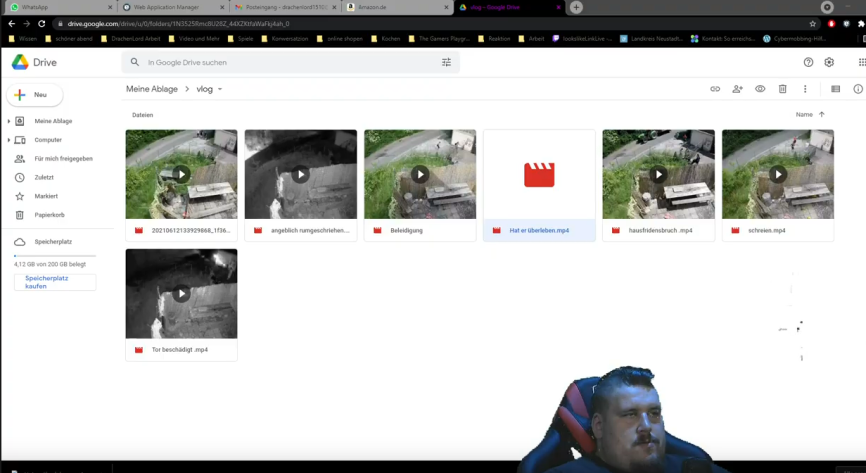Expand Meine Ablage tree arrow
Image resolution: width=866 pixels, height=473 pixels.
coord(8,121)
